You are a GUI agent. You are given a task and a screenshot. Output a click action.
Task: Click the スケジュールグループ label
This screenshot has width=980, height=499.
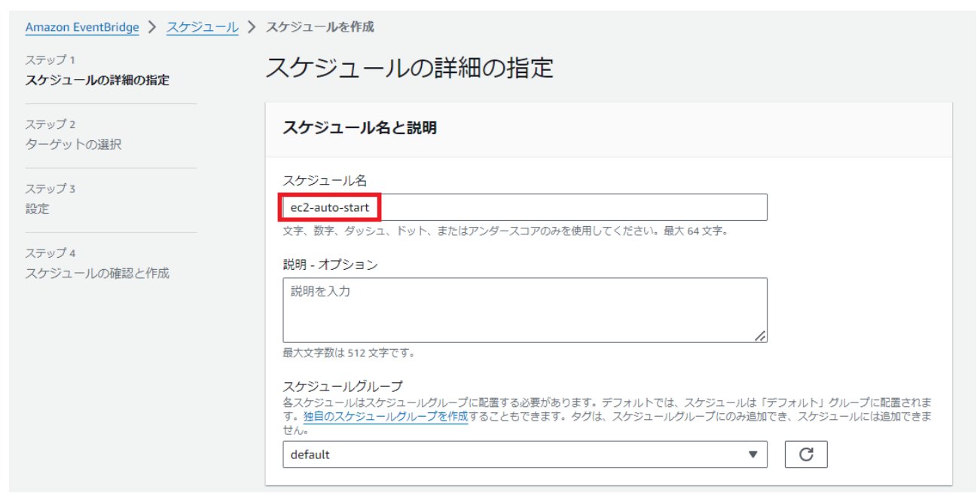click(x=343, y=387)
